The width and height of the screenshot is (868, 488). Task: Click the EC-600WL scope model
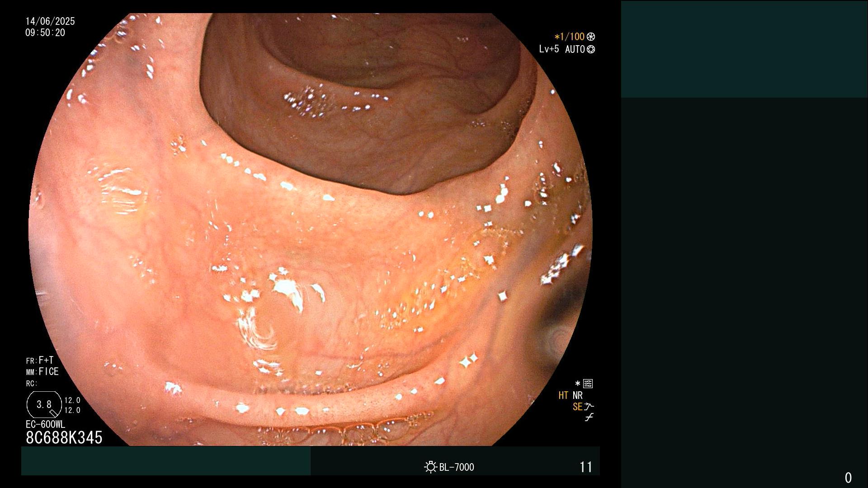point(45,424)
